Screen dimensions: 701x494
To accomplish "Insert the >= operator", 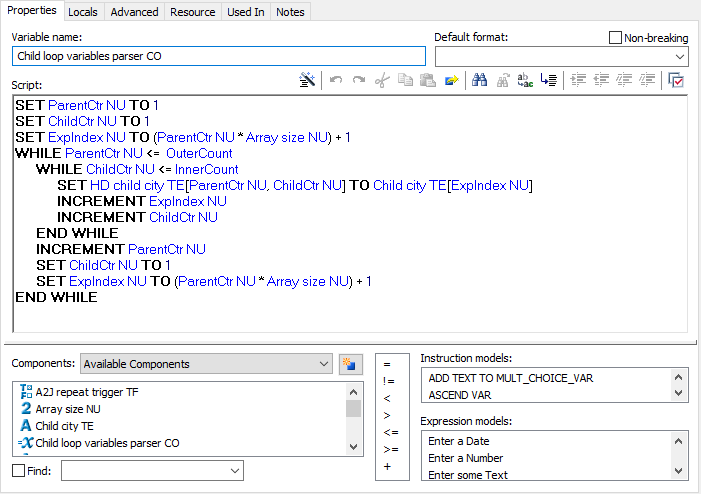I will [391, 449].
